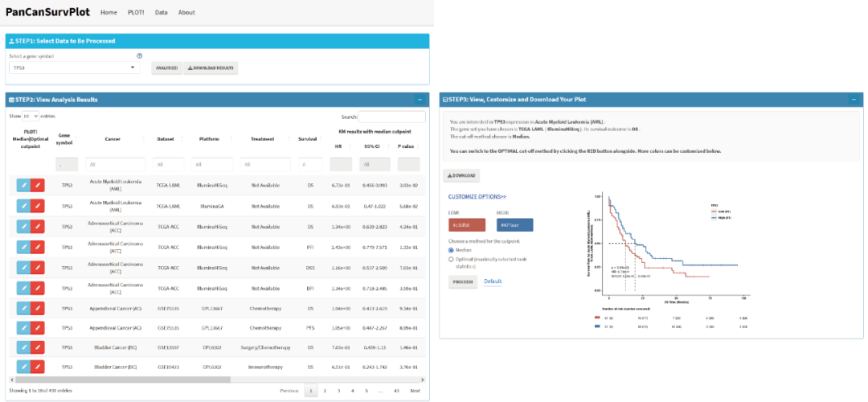The height and width of the screenshot is (402, 868).
Task: Click red optimal plot icon for TCGA-LAML IlluminaHiSeq row
Action: coord(38,186)
